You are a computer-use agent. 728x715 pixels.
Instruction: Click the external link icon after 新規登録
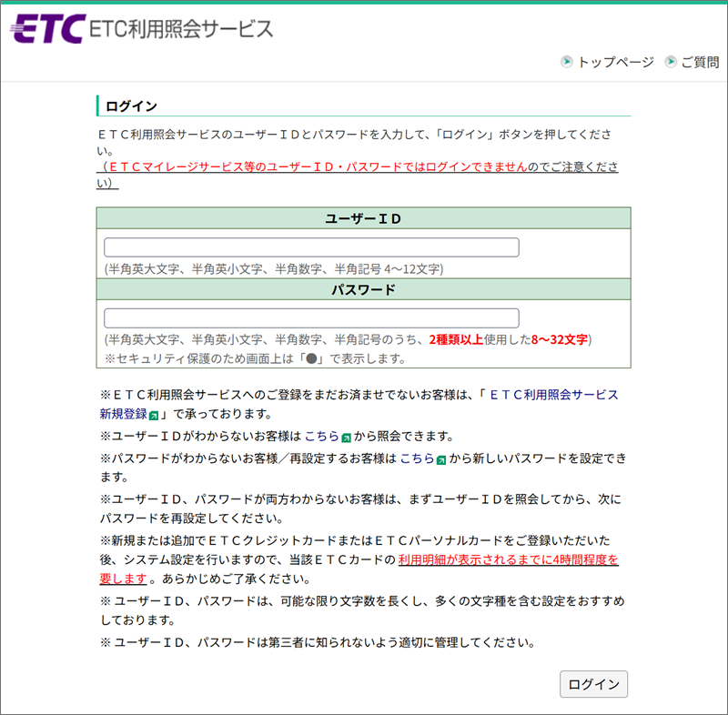(x=154, y=416)
